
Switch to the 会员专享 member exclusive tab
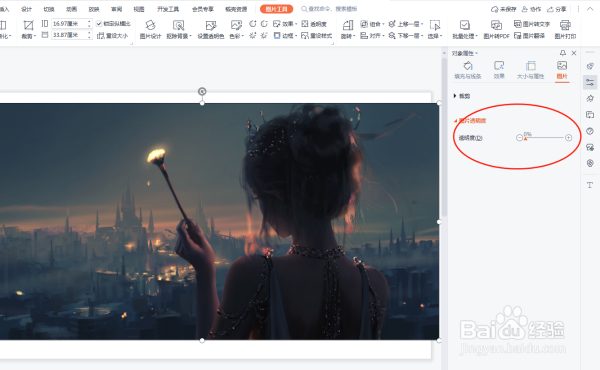click(203, 9)
